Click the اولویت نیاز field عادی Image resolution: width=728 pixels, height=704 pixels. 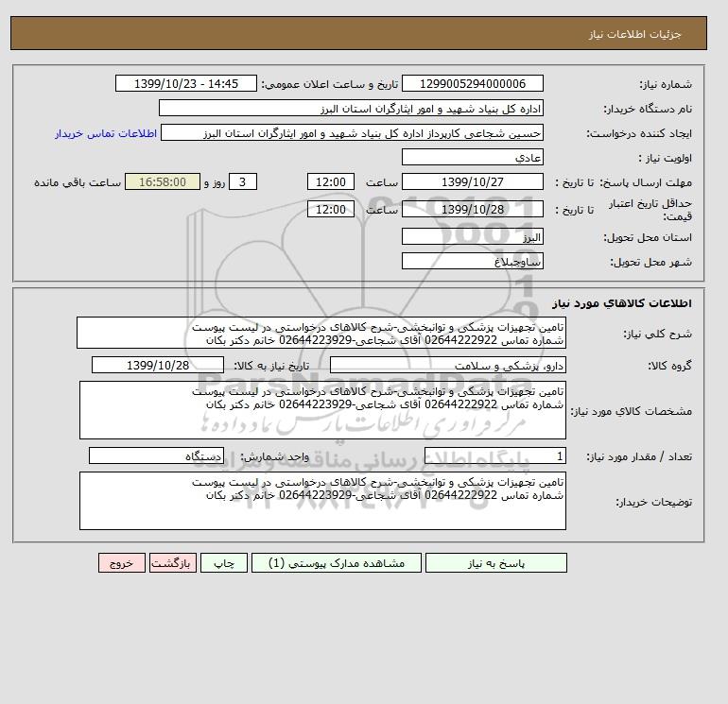click(x=472, y=157)
